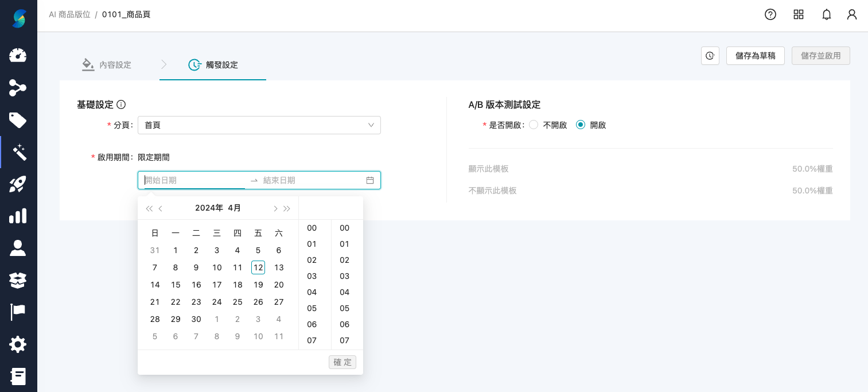Jump to previous year in calendar
868x392 pixels.
pyautogui.click(x=149, y=208)
